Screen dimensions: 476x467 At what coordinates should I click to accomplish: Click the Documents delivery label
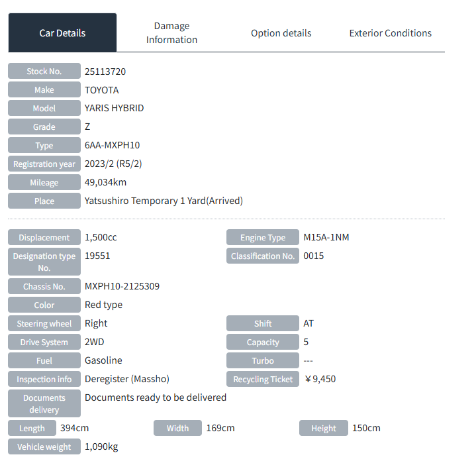(44, 403)
